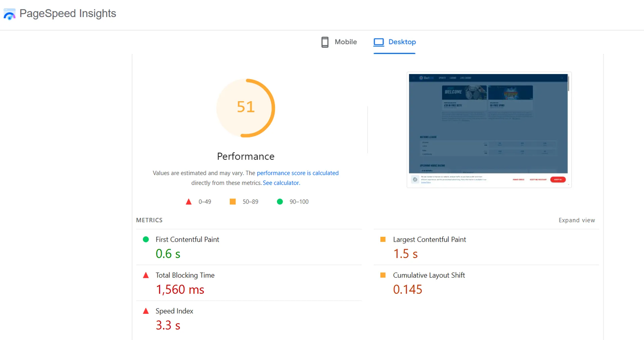Click the PageSpeed Insights logo icon
The height and width of the screenshot is (340, 644).
[9, 14]
